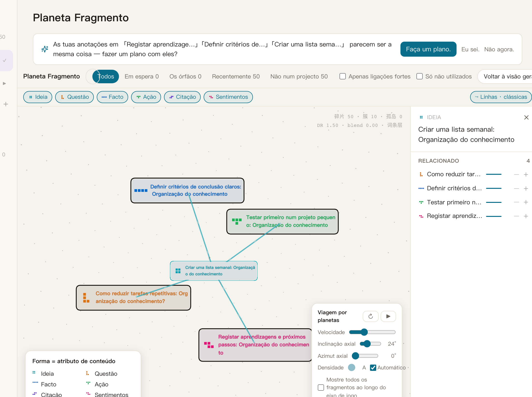The image size is (532, 397).
Task: Click the plus icon in left sidebar
Action: pos(6,104)
